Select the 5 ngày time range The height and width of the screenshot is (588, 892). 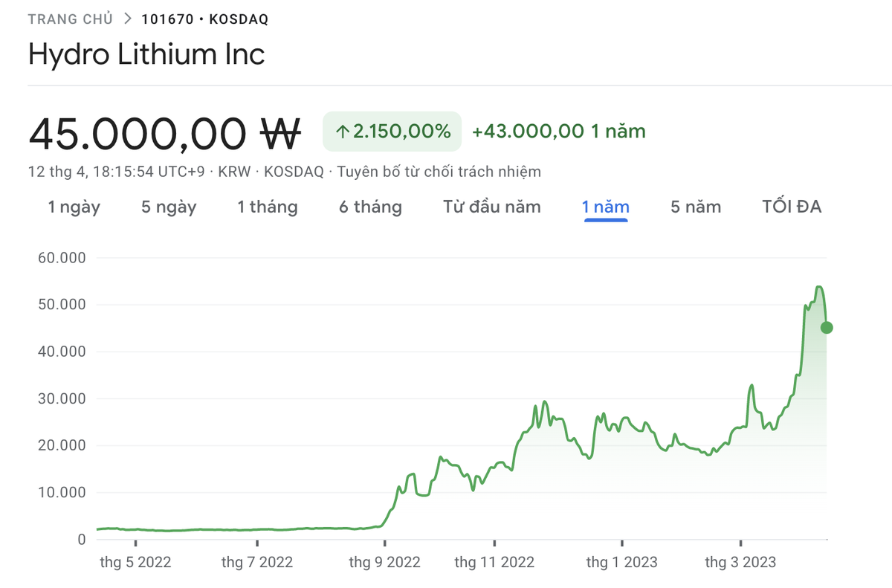pos(168,207)
